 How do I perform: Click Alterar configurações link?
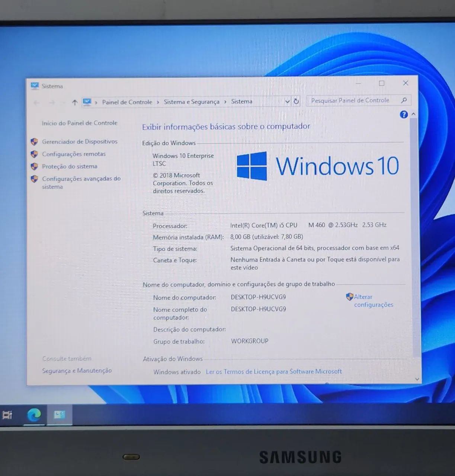pyautogui.click(x=373, y=300)
